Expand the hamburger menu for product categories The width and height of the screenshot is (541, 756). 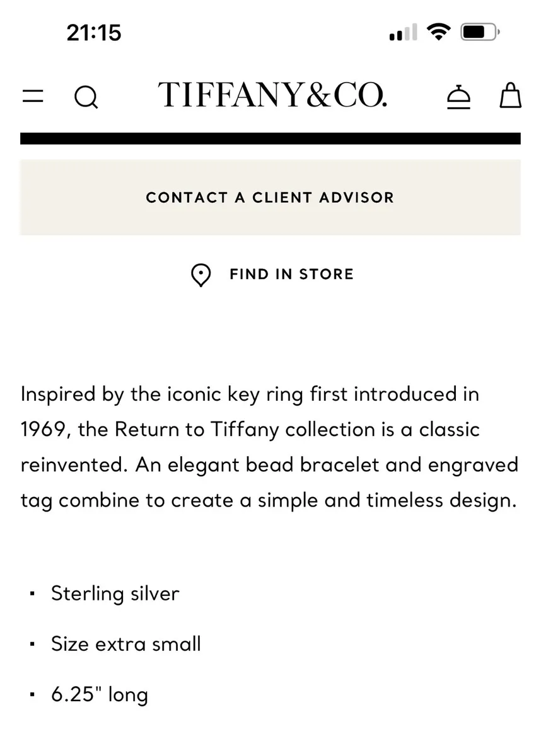click(33, 96)
